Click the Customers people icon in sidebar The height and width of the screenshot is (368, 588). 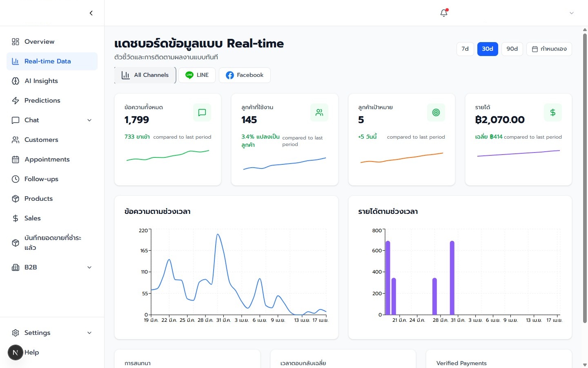pyautogui.click(x=16, y=140)
